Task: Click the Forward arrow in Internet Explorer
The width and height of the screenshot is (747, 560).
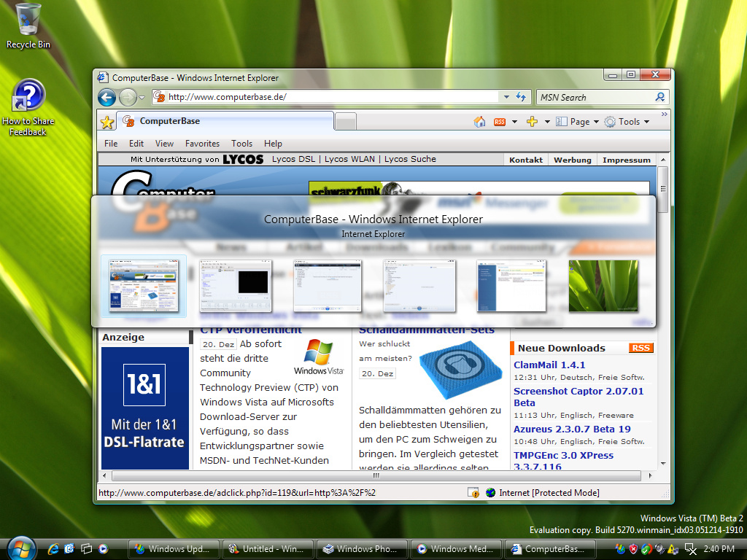Action: (x=127, y=98)
